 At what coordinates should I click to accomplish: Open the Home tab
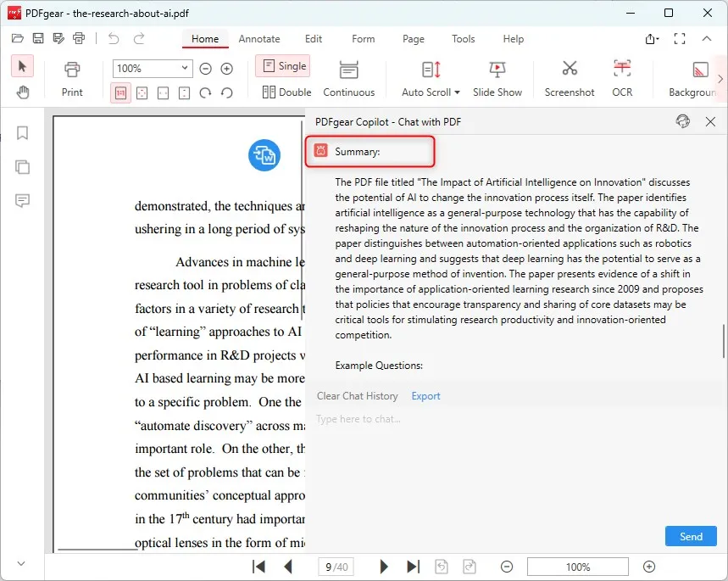click(205, 39)
